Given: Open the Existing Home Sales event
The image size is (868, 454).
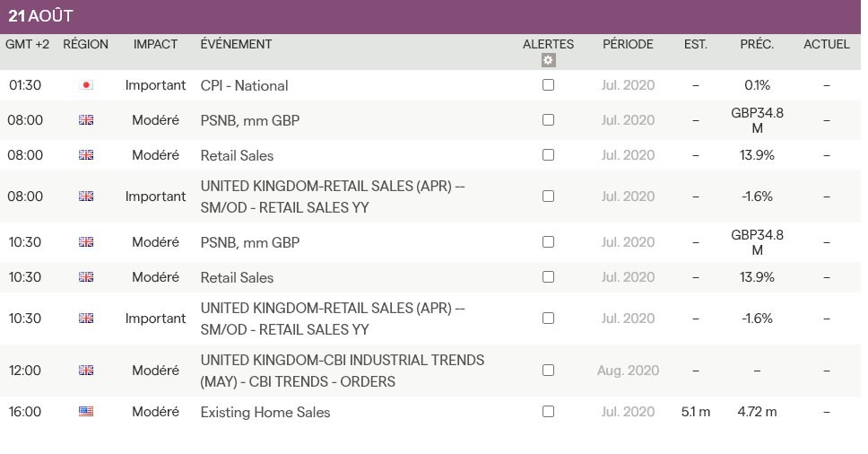Looking at the screenshot, I should 265,413.
